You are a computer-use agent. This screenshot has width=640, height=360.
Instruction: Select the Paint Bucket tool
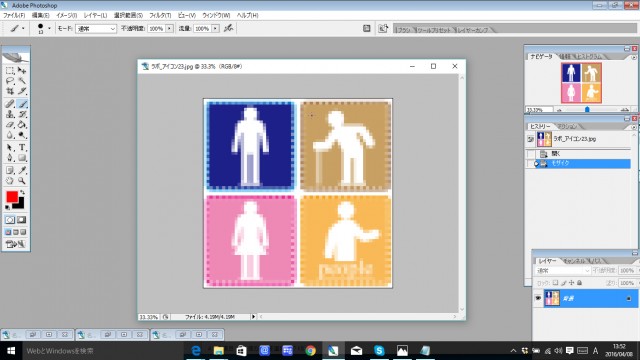point(22,124)
